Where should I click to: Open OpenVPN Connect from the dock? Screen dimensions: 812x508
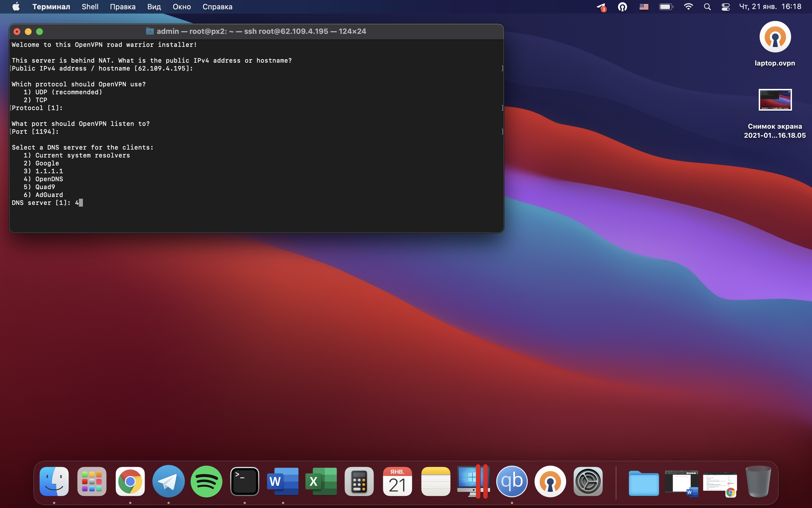point(550,481)
